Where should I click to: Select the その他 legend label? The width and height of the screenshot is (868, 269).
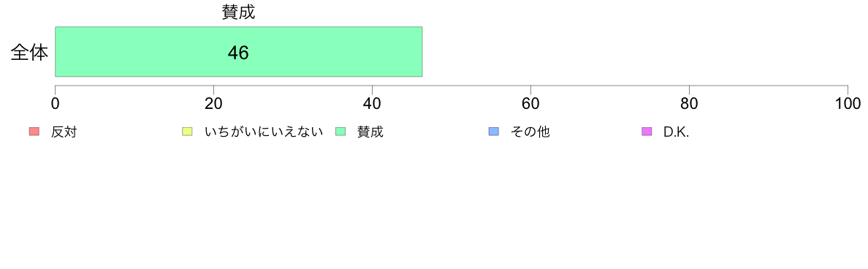530,132
